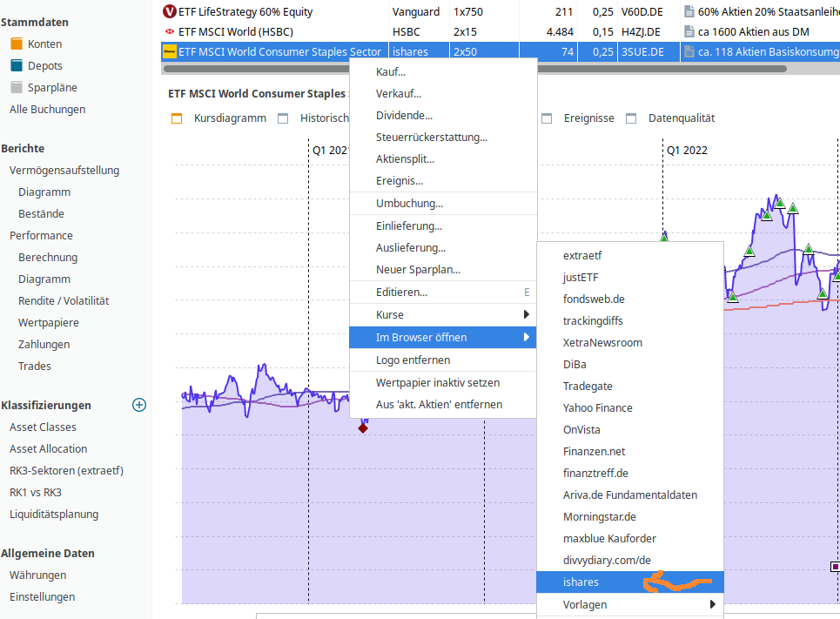The height and width of the screenshot is (619, 840).
Task: Open fondsweb.de in browser submenu
Action: coord(630,299)
